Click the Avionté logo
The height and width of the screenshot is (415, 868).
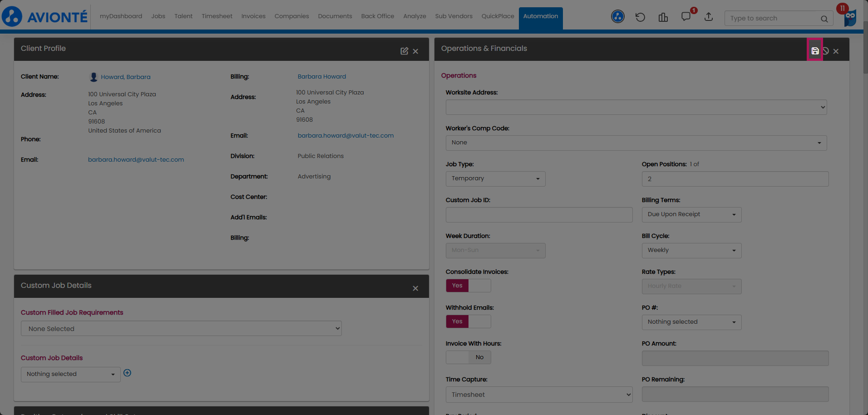click(44, 17)
